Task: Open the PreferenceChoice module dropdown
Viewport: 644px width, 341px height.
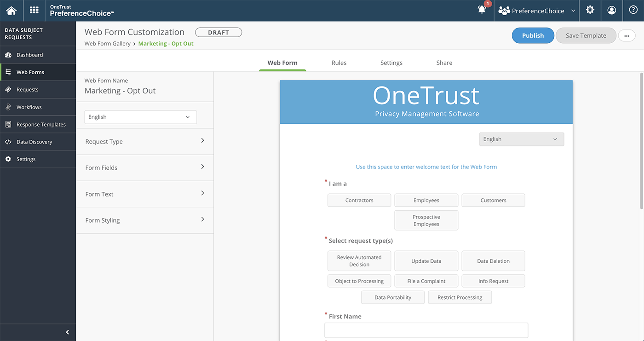Action: coord(537,11)
